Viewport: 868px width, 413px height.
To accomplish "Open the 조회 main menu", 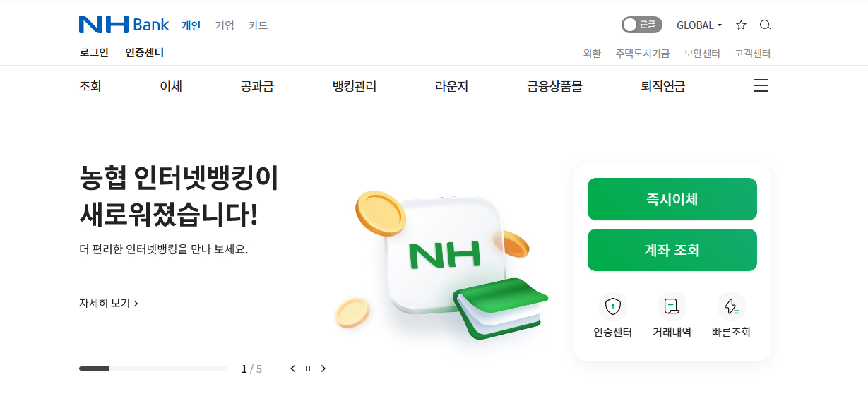I will point(90,86).
